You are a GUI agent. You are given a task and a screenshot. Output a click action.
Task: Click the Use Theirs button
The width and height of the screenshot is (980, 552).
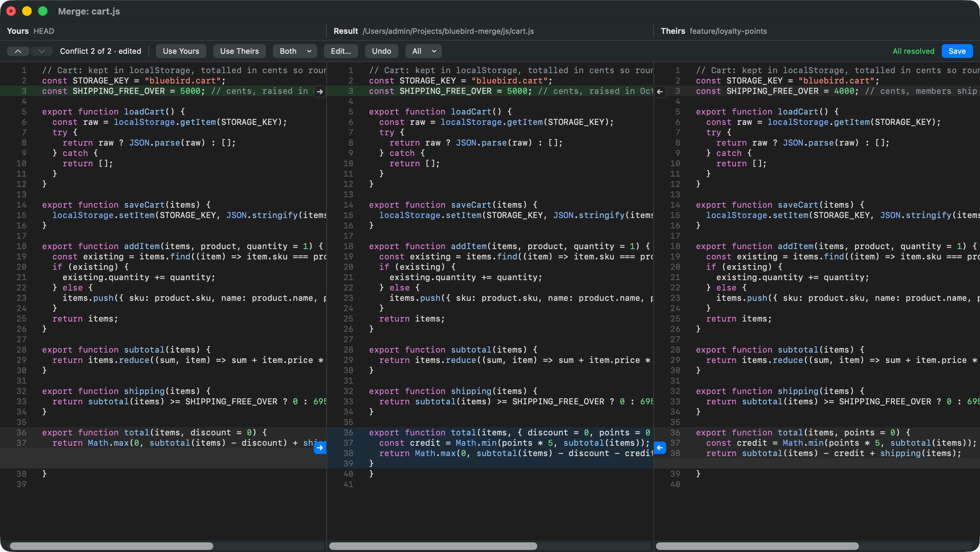pyautogui.click(x=239, y=51)
